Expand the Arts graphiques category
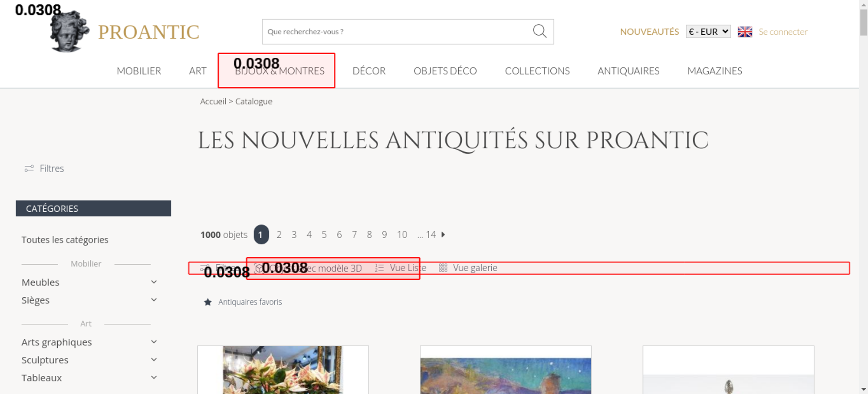Image resolution: width=868 pixels, height=394 pixels. [154, 342]
